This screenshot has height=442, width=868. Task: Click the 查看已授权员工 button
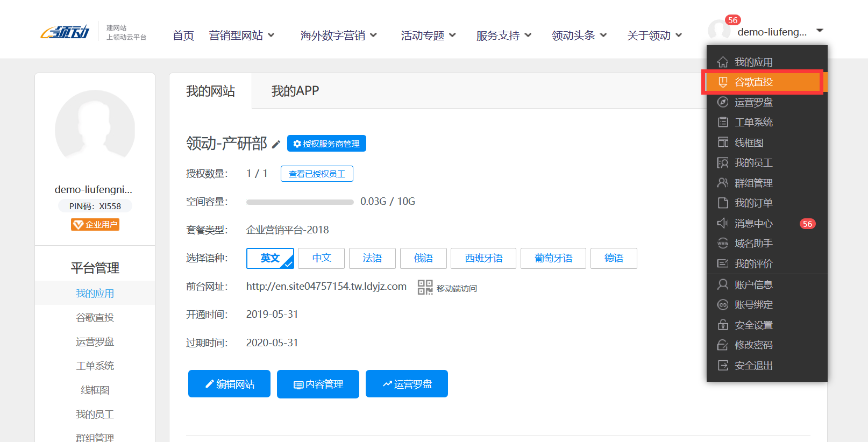coord(317,174)
